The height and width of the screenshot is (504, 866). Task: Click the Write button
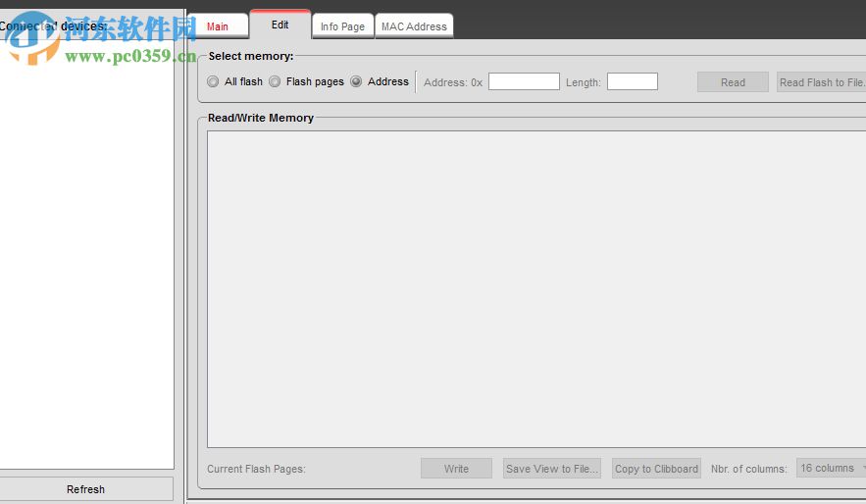click(456, 469)
